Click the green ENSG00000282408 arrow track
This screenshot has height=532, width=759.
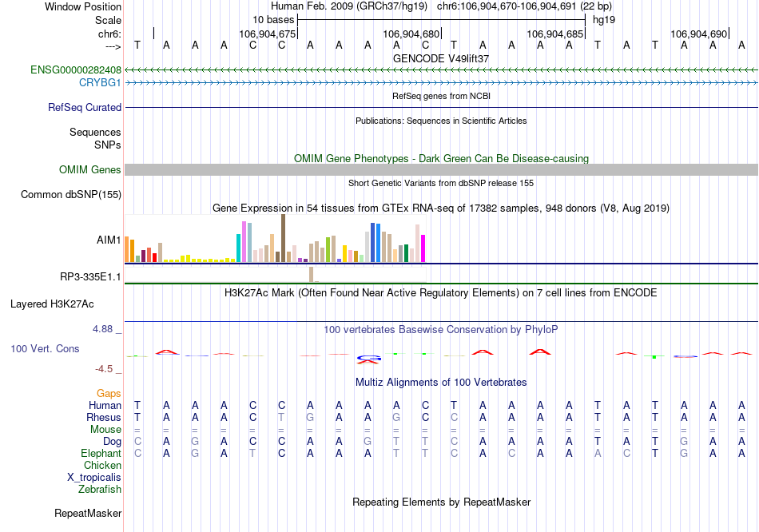[x=442, y=70]
